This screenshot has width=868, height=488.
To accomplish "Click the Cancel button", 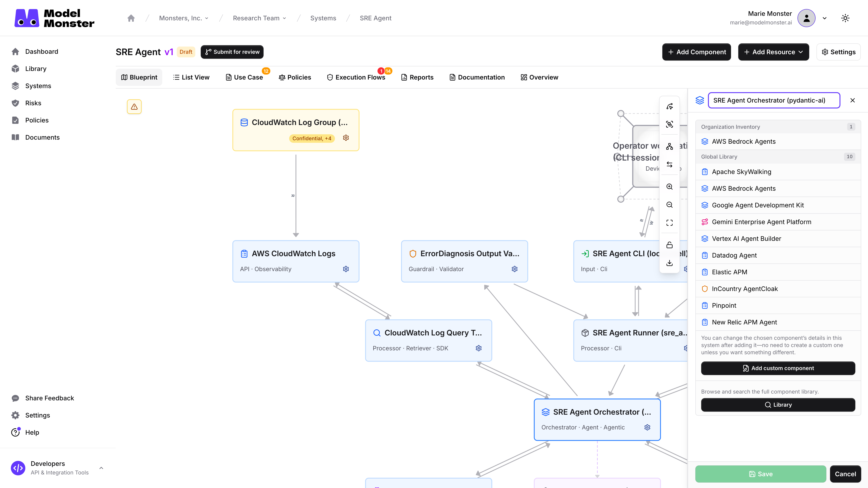I will pyautogui.click(x=845, y=474).
